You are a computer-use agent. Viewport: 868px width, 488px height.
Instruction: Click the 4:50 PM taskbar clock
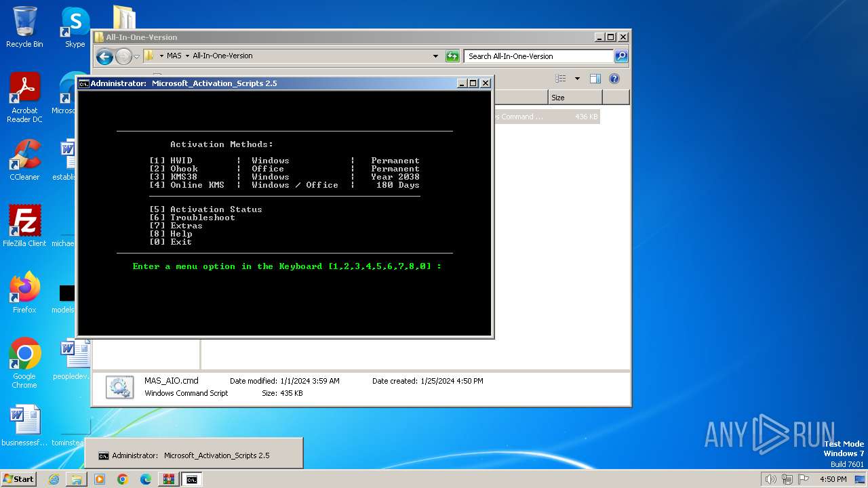pyautogui.click(x=833, y=479)
